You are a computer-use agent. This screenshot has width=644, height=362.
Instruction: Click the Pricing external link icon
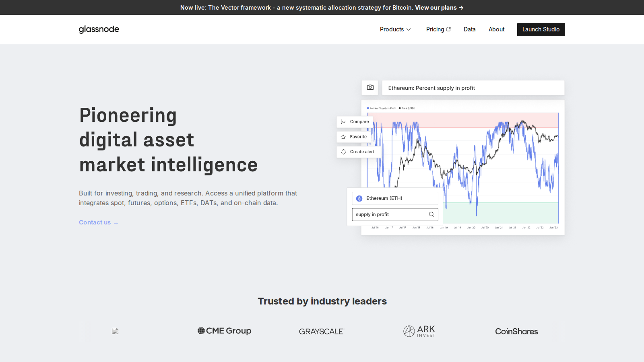(448, 29)
